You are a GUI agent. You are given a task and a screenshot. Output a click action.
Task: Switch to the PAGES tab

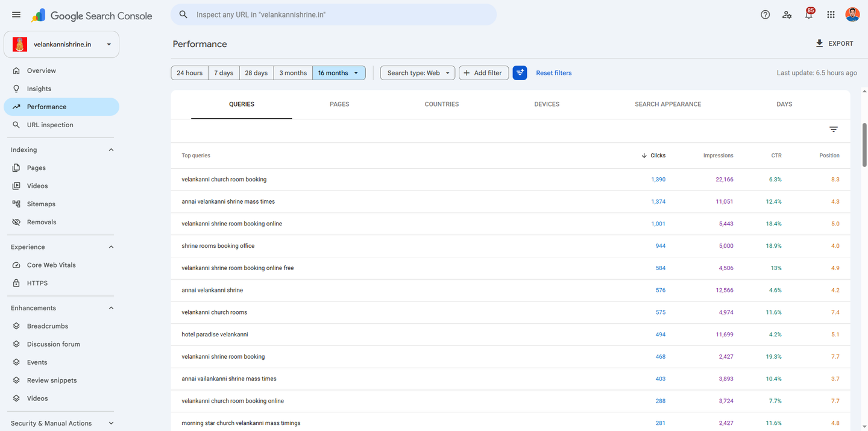(x=339, y=104)
